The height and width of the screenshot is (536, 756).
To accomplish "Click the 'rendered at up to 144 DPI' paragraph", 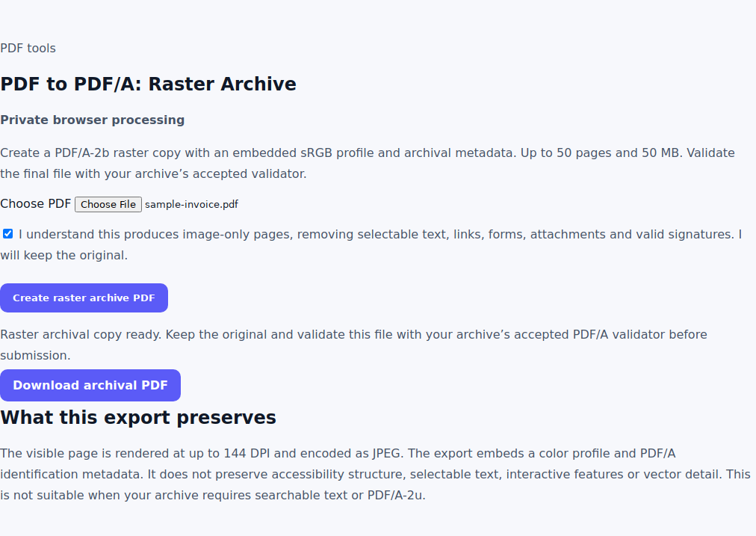I will [375, 474].
